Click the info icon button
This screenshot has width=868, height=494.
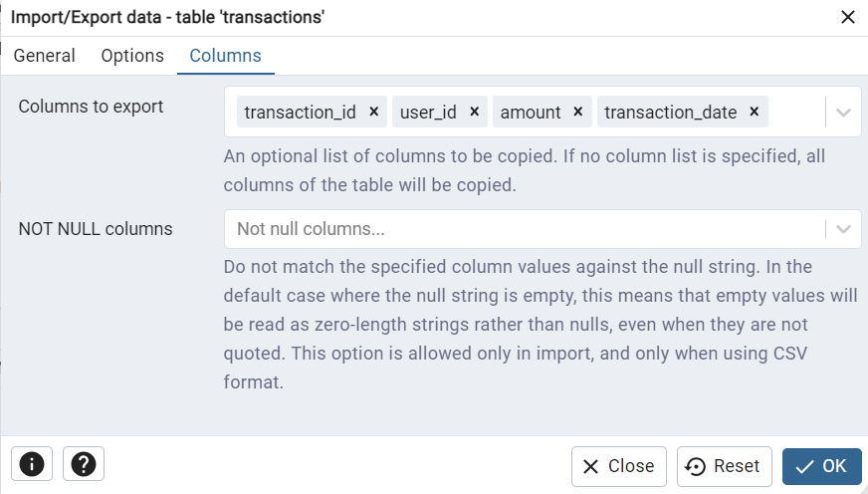tap(32, 463)
